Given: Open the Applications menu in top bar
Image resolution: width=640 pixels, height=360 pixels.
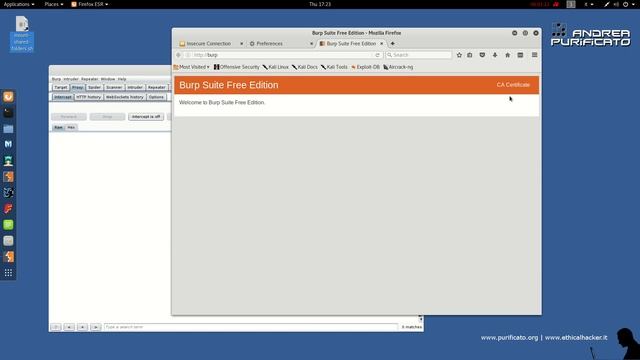Looking at the screenshot, I should pyautogui.click(x=19, y=4).
